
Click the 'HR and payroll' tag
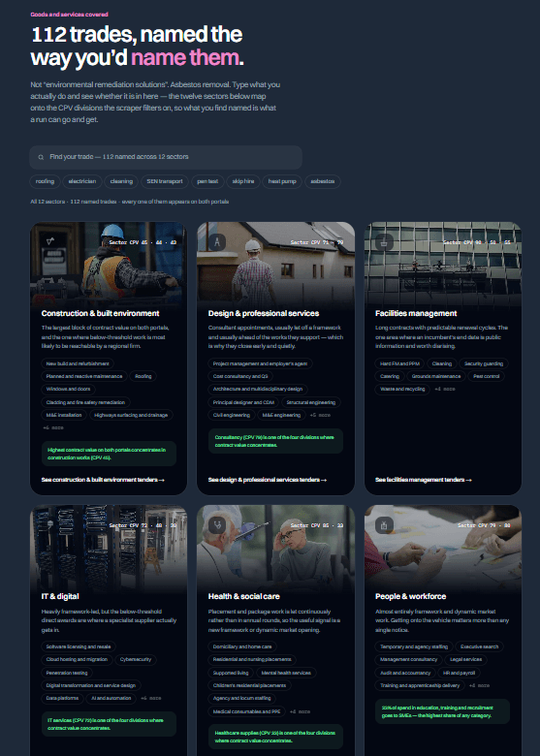pos(460,673)
